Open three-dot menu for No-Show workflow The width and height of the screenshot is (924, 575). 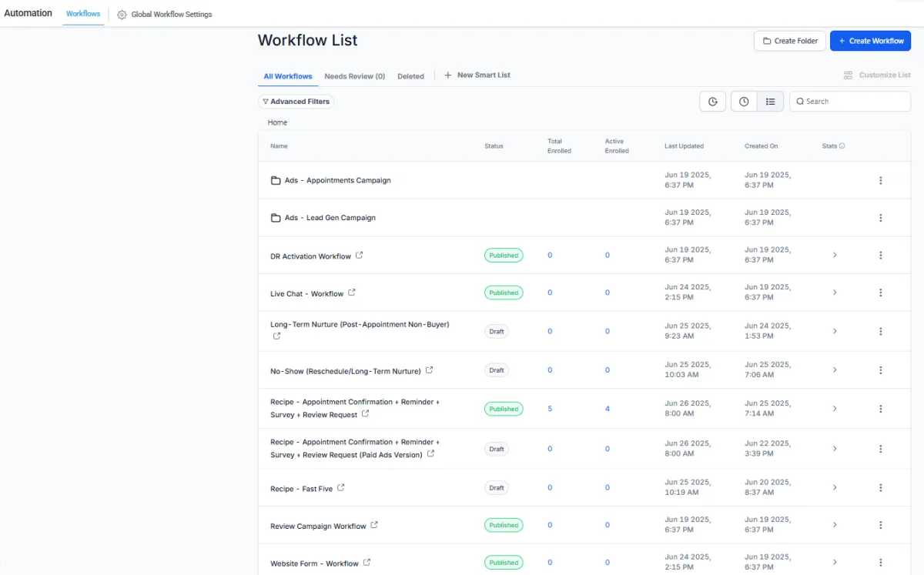click(881, 370)
